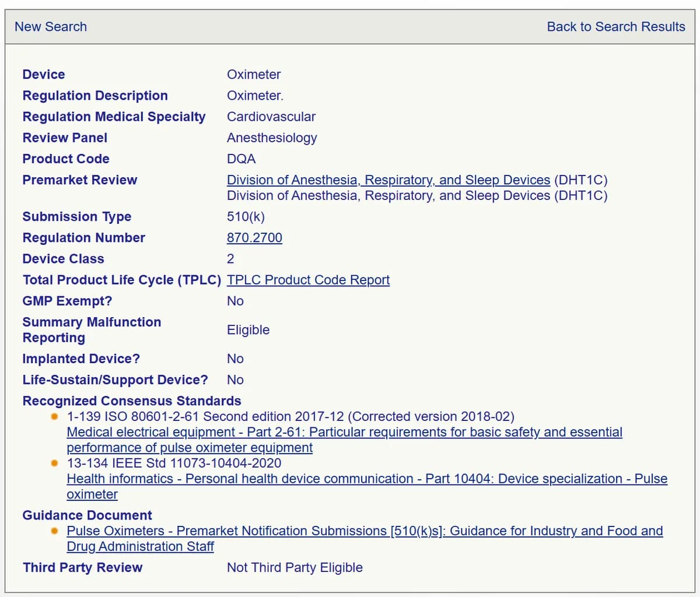700x597 pixels.
Task: Go Back to Search Results
Action: [616, 27]
